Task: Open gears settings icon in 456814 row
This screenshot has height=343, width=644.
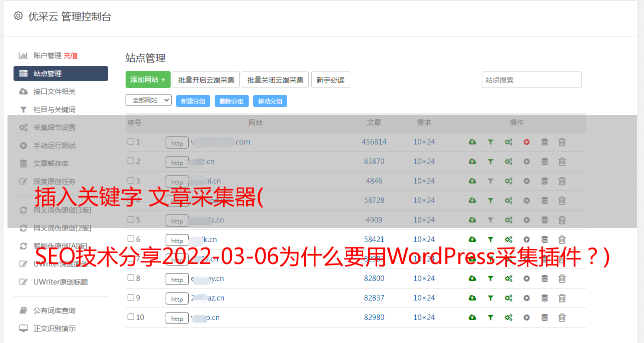Action: [508, 142]
